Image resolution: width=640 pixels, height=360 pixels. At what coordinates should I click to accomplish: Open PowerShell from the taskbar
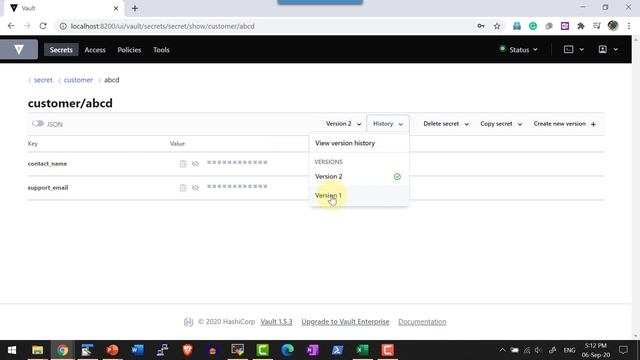[x=338, y=350]
